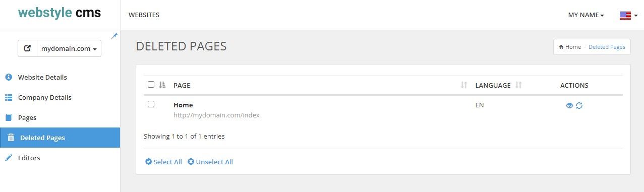Click the Website Details info icon
Viewport: 644px width, 192px height.
8,77
